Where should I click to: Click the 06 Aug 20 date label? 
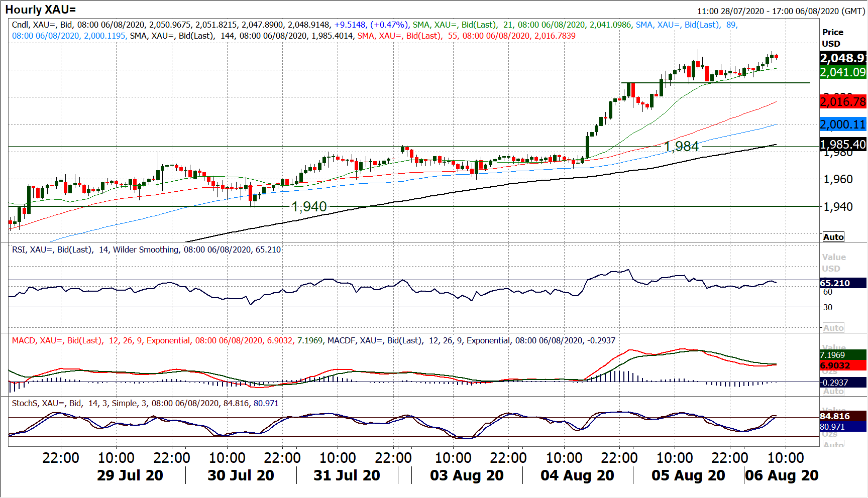(x=782, y=475)
